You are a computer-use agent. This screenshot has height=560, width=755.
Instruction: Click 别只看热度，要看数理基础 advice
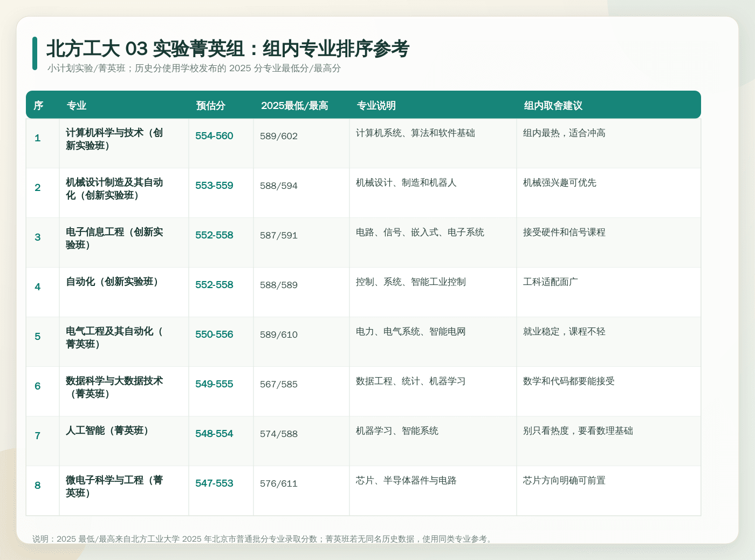coord(578,431)
